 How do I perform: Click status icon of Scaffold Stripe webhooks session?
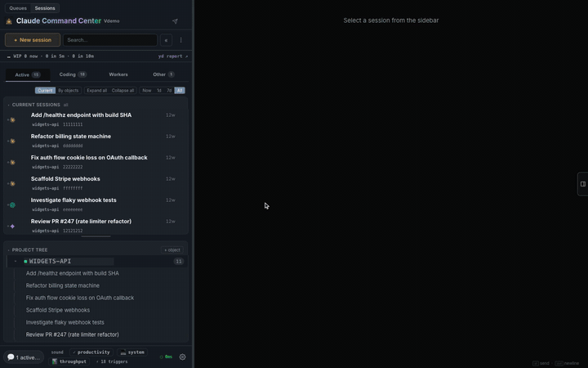[12, 184]
